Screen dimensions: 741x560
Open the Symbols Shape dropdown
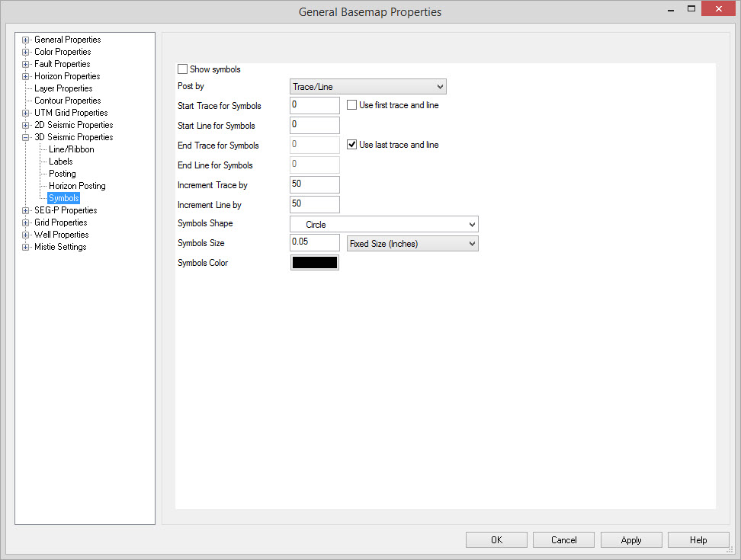coord(383,224)
